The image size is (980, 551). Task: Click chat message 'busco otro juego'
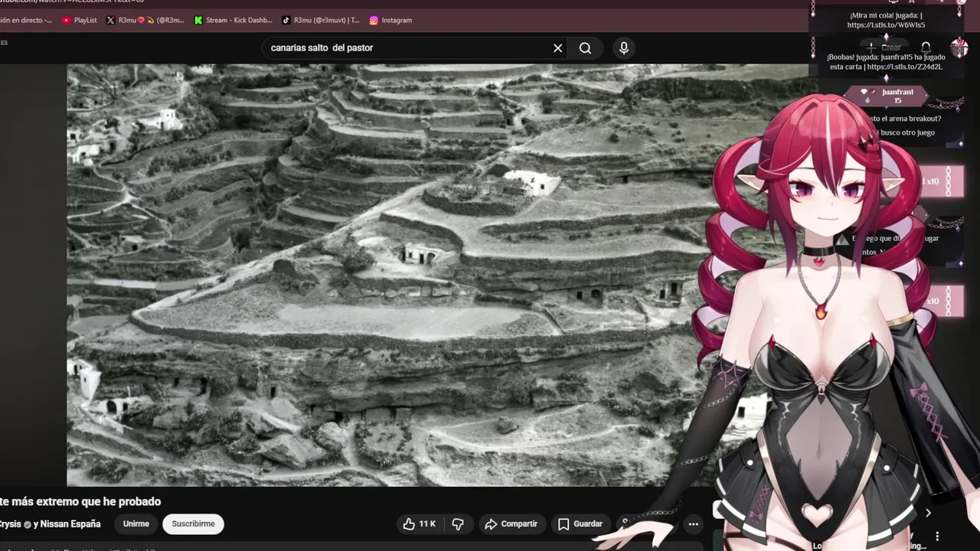click(x=907, y=132)
